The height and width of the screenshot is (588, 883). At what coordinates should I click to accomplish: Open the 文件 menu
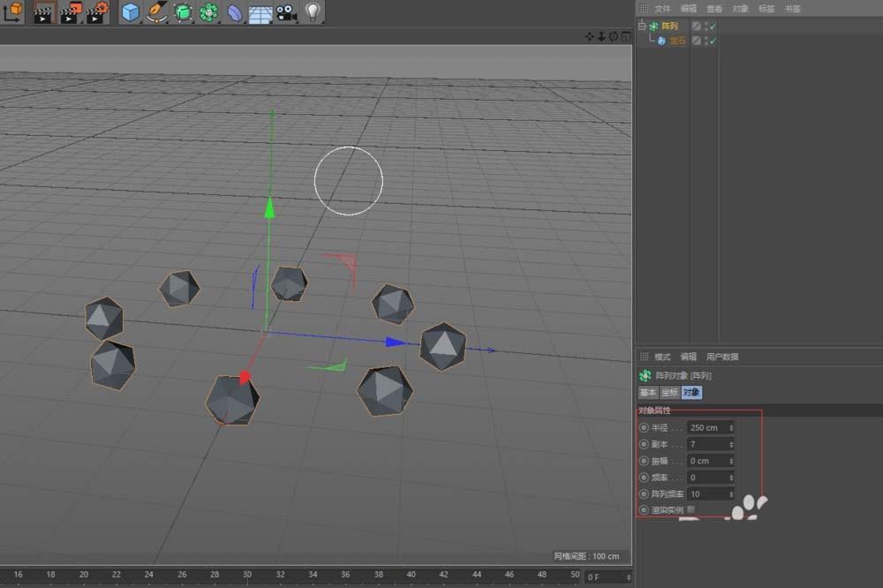[x=662, y=8]
